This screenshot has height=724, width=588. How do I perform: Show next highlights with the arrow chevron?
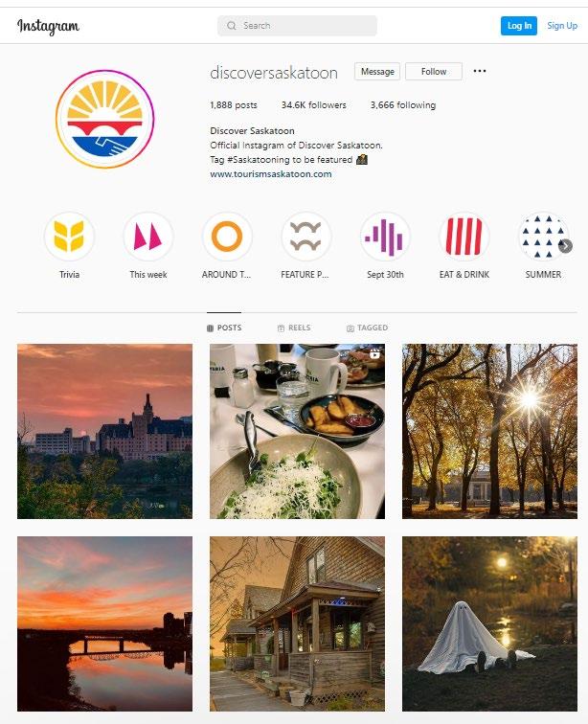565,246
